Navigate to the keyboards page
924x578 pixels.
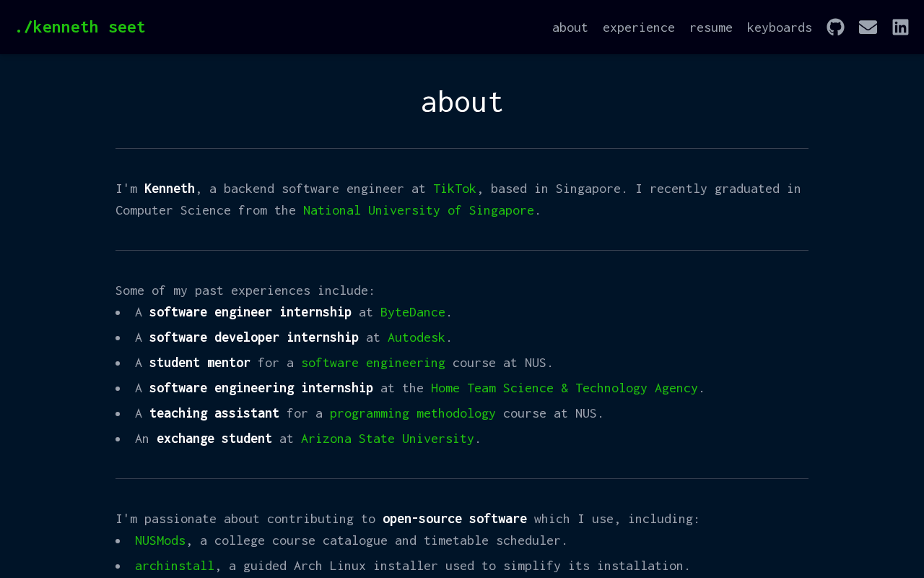pyautogui.click(x=779, y=27)
